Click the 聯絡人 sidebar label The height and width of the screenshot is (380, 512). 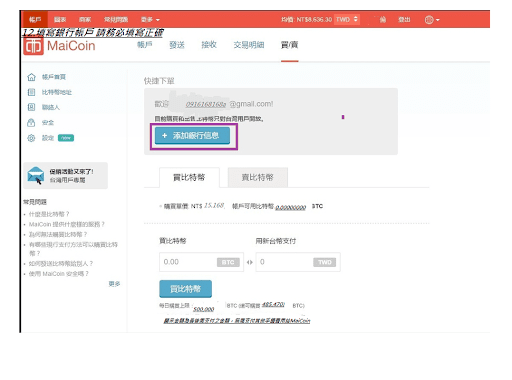(51, 107)
